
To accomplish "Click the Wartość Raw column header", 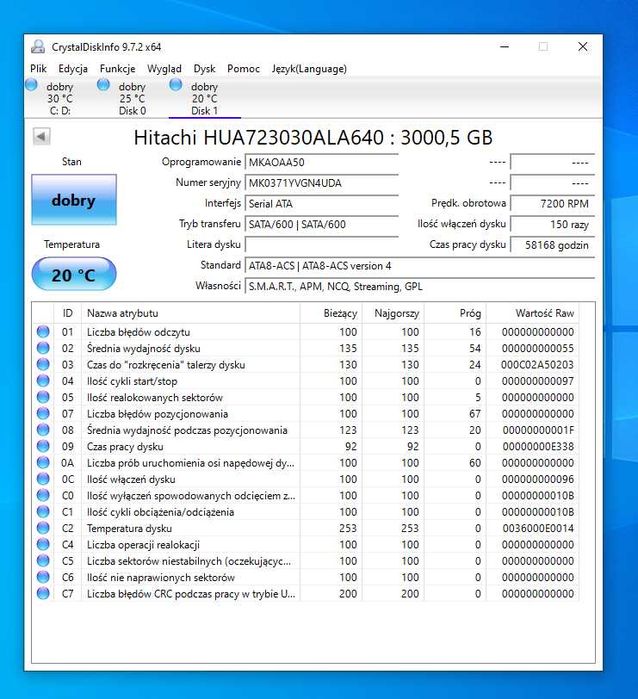I will click(533, 313).
